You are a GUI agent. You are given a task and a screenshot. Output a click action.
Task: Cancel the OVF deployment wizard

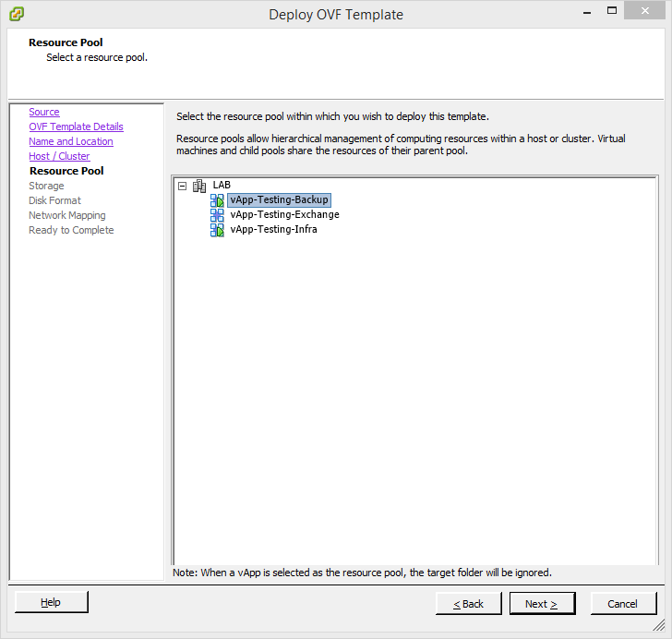622,604
